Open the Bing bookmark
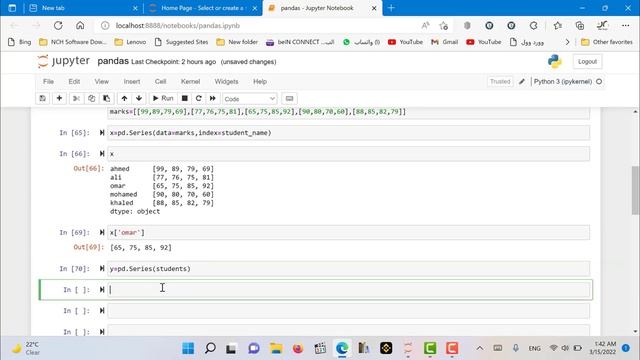 [20, 42]
